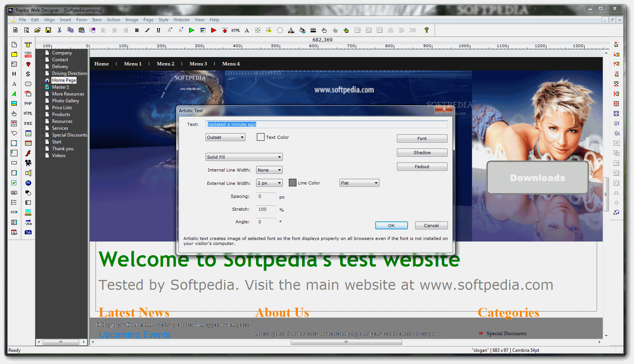Select the Image picture tool
The image size is (634, 364).
click(x=14, y=103)
